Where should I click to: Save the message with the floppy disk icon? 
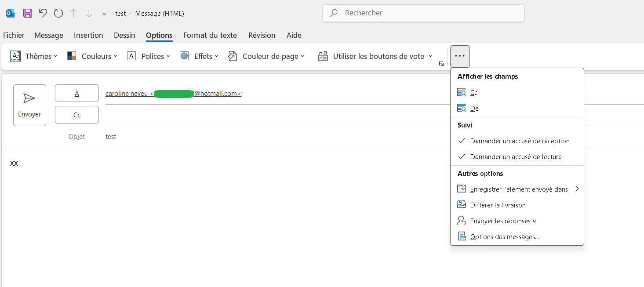[28, 13]
